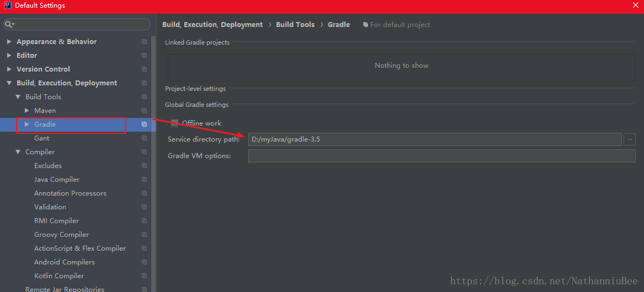
Task: Click project-level icon beside Groovy Compiler
Action: tap(144, 235)
